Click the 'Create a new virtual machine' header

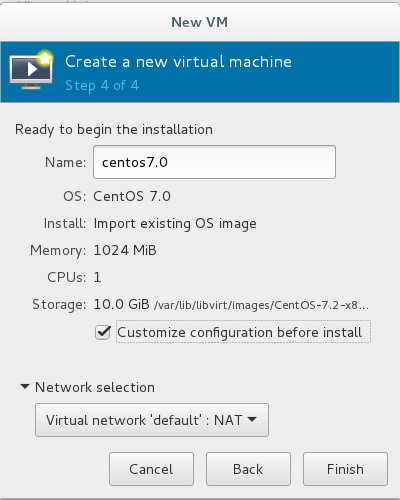(x=178, y=62)
